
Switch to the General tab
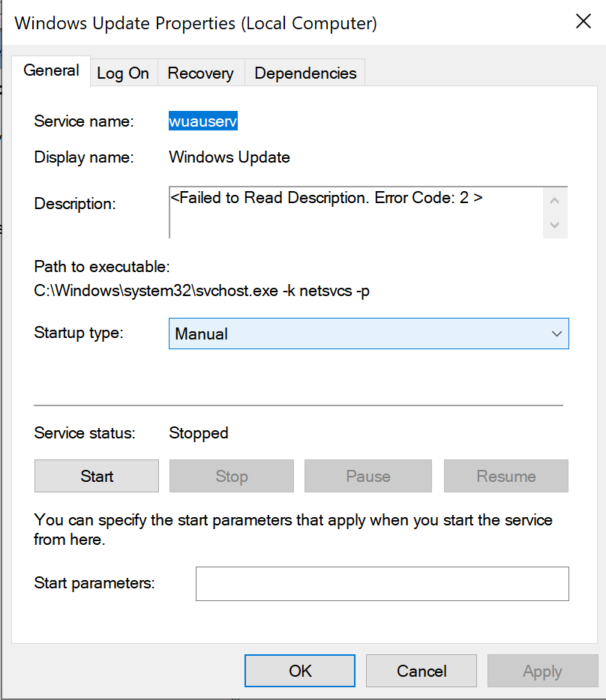(52, 71)
